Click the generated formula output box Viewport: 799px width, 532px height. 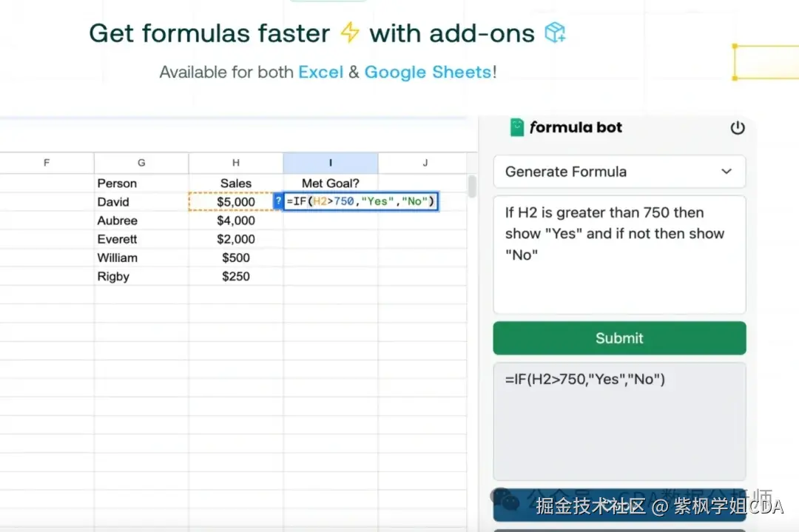coord(619,422)
